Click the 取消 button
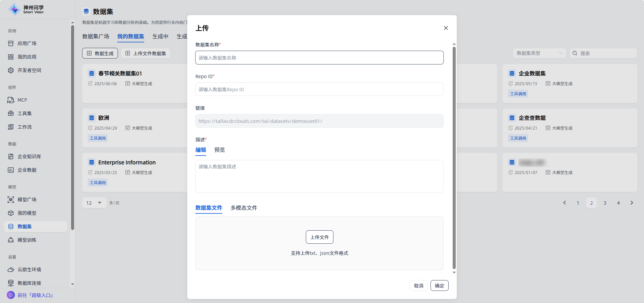 (418, 285)
